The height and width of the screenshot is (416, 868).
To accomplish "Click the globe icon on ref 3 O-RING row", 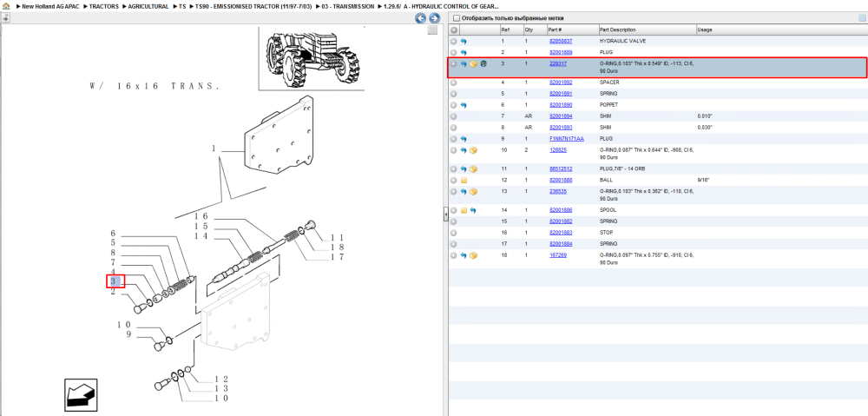I will click(483, 64).
